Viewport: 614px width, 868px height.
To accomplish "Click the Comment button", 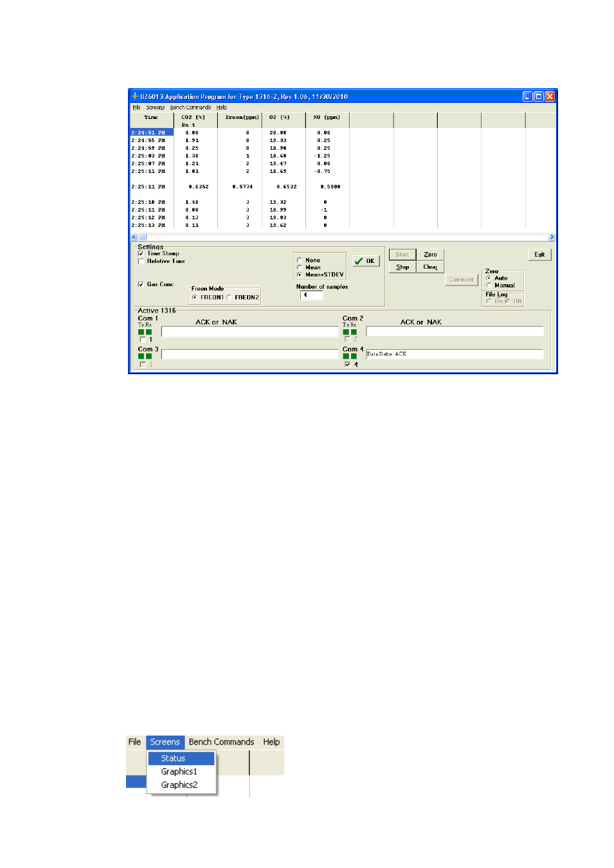I will [461, 280].
